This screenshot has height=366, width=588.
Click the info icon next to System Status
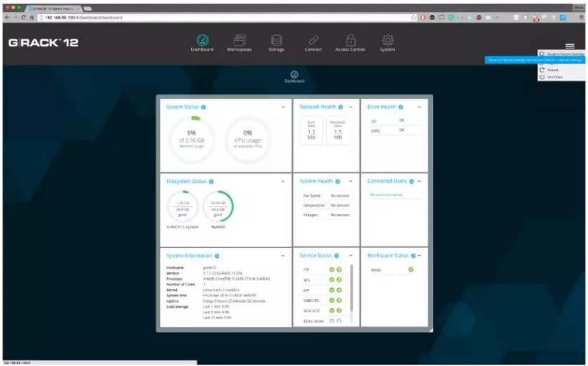[203, 107]
